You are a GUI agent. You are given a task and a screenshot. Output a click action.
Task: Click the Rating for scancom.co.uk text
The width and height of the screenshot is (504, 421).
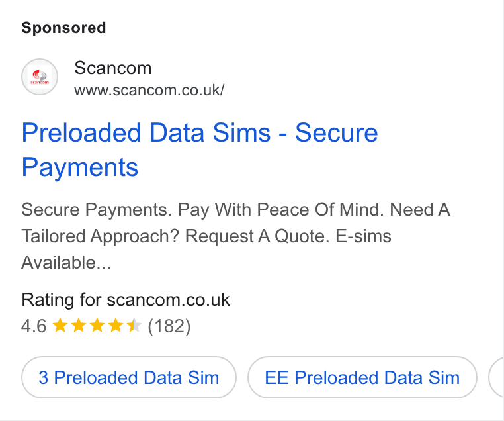point(126,300)
